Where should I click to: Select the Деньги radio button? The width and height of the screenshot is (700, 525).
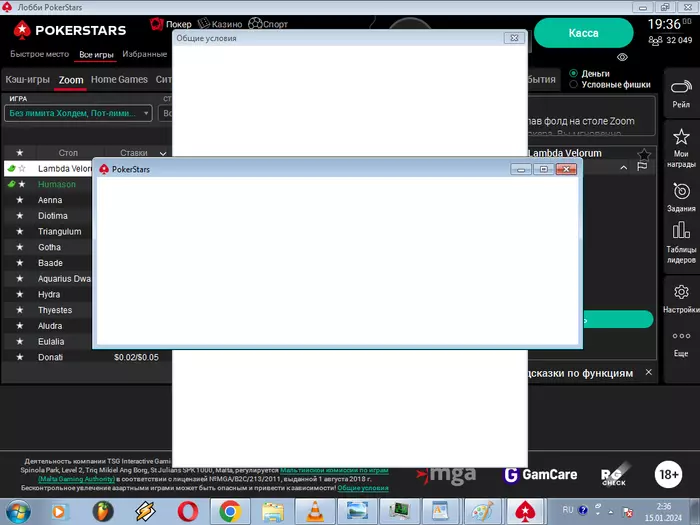click(574, 73)
